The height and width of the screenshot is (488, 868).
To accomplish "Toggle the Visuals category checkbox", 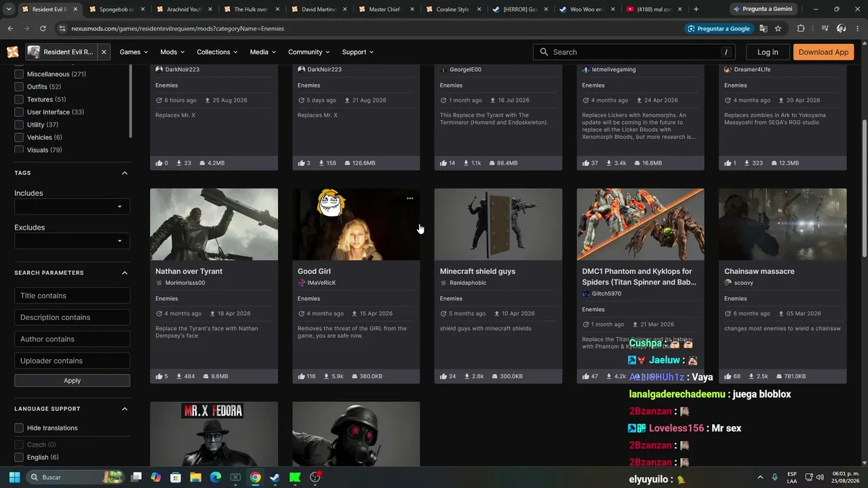I will click(19, 150).
